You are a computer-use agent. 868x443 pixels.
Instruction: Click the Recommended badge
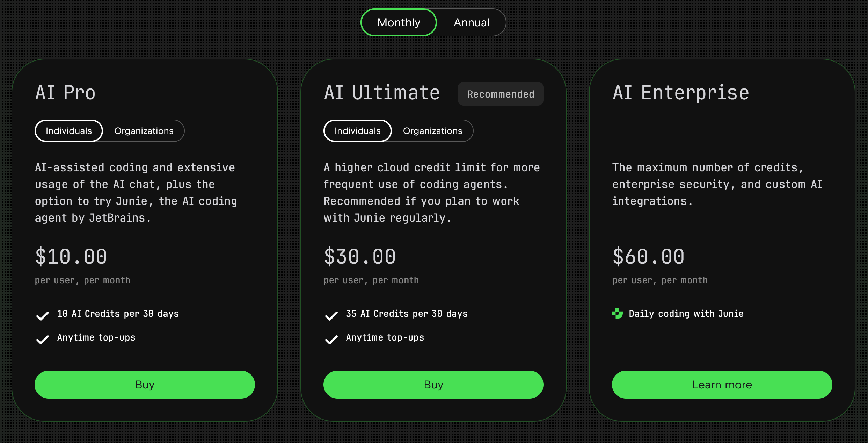tap(501, 94)
